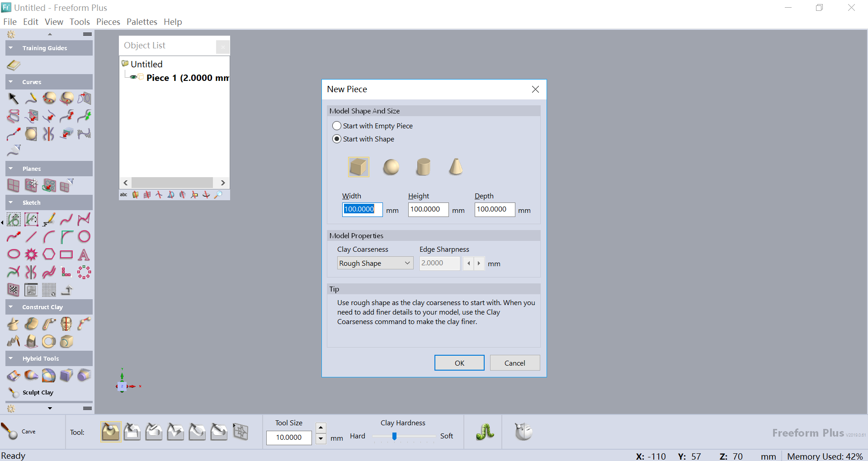
Task: Select the circular pattern tool in Sketch
Action: point(84,272)
